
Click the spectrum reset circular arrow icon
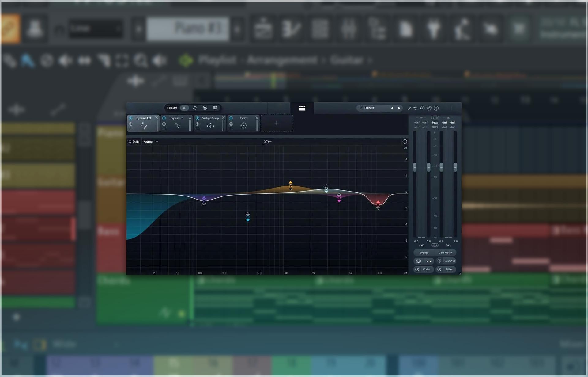click(x=405, y=142)
